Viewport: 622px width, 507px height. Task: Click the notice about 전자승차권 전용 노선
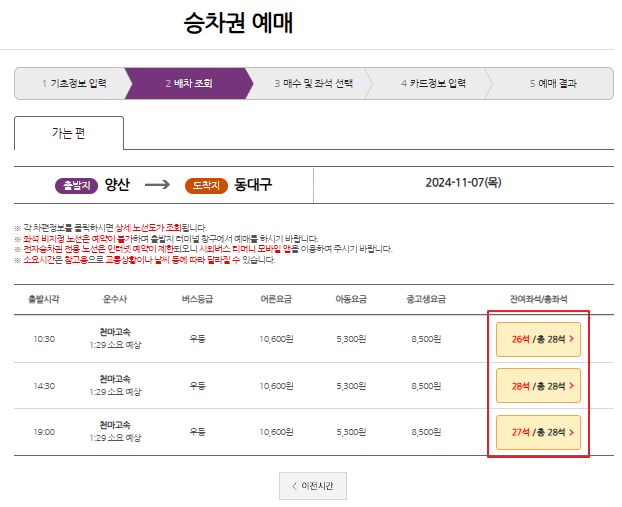coord(203,249)
